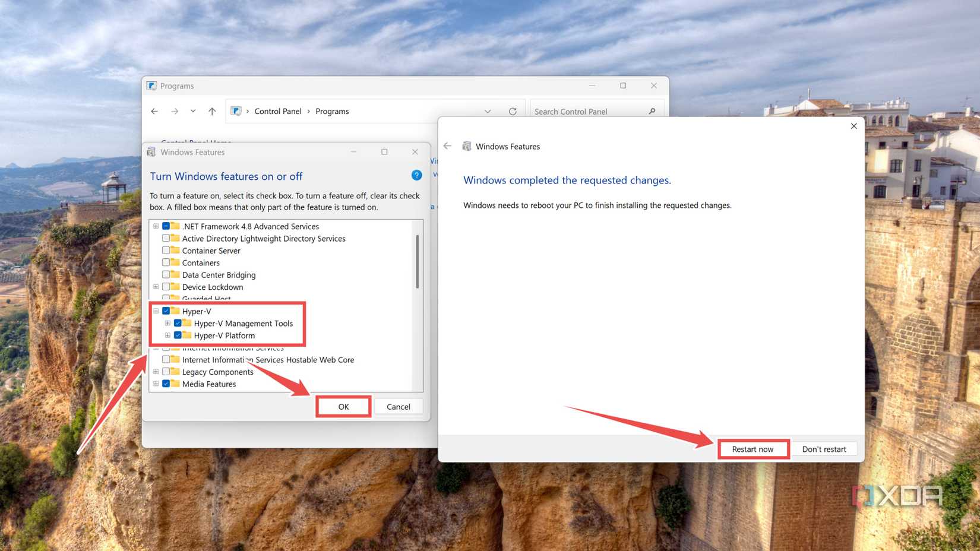Click the refresh icon in the address bar
Screen dimensions: 980x551
tap(513, 111)
